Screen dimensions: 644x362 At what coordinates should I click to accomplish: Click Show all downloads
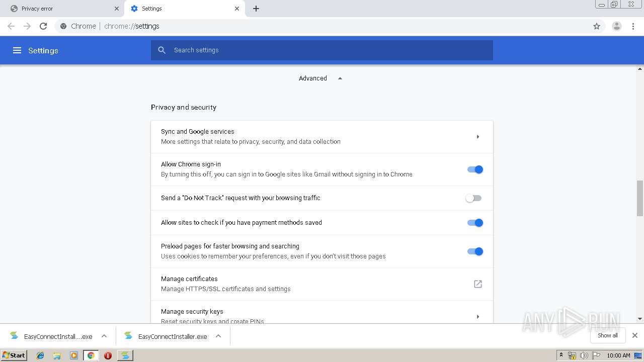point(608,335)
